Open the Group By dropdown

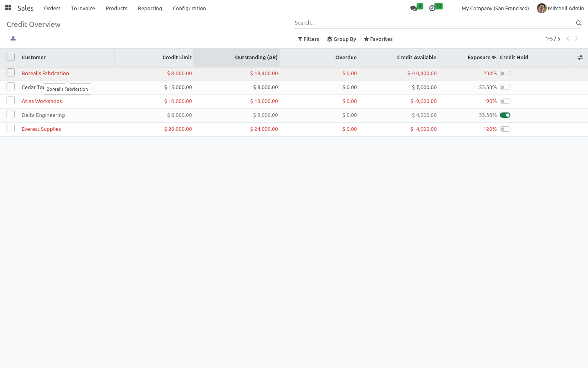click(342, 39)
